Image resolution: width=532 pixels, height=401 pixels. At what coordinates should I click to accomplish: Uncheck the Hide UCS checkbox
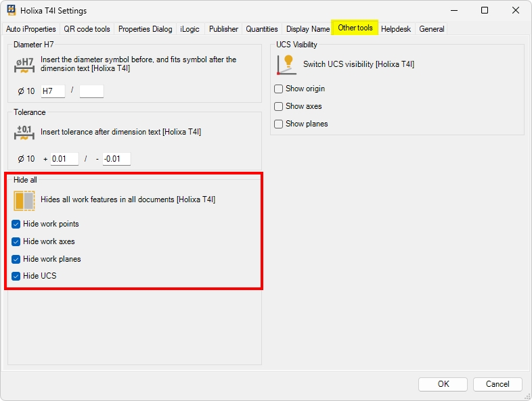pyautogui.click(x=16, y=277)
